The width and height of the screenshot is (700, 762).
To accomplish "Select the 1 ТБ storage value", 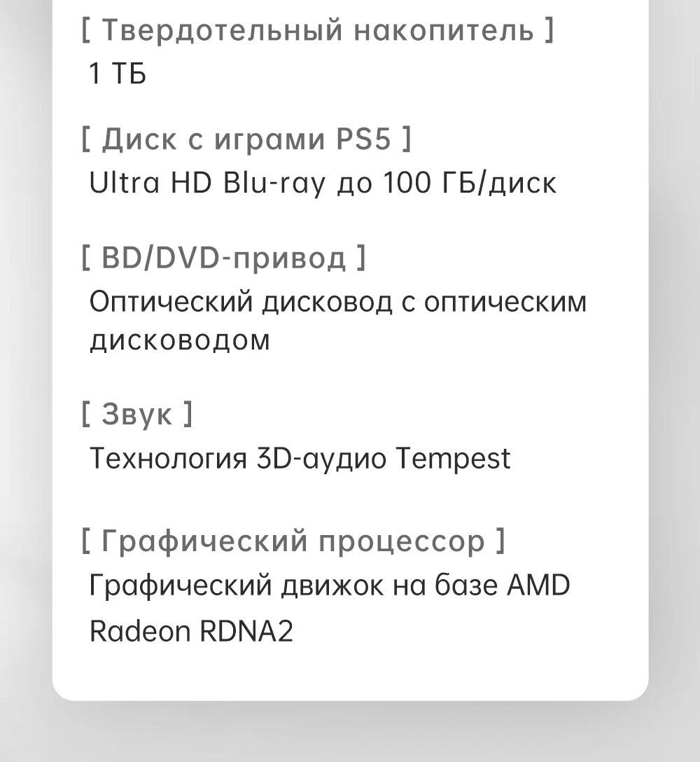I will click(118, 74).
